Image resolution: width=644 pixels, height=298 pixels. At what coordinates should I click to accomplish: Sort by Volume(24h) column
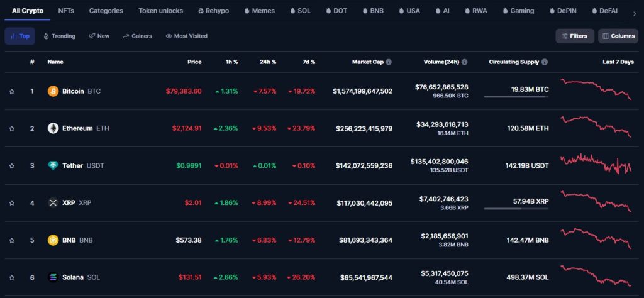coord(441,62)
